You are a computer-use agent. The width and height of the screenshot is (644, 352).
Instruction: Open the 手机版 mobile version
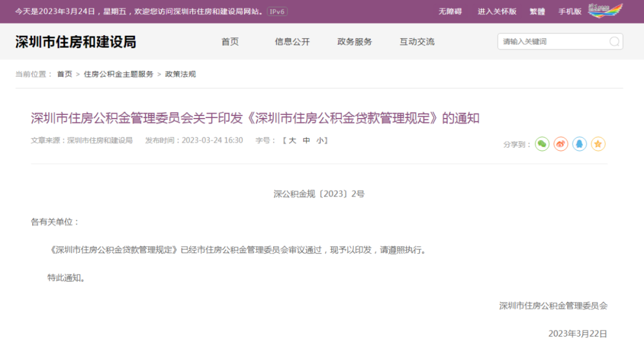(x=569, y=11)
